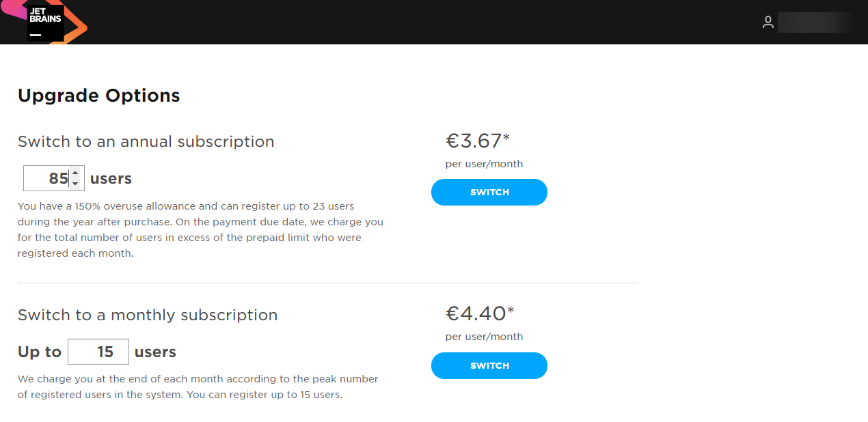Click the monthly users number field

pyautogui.click(x=98, y=352)
